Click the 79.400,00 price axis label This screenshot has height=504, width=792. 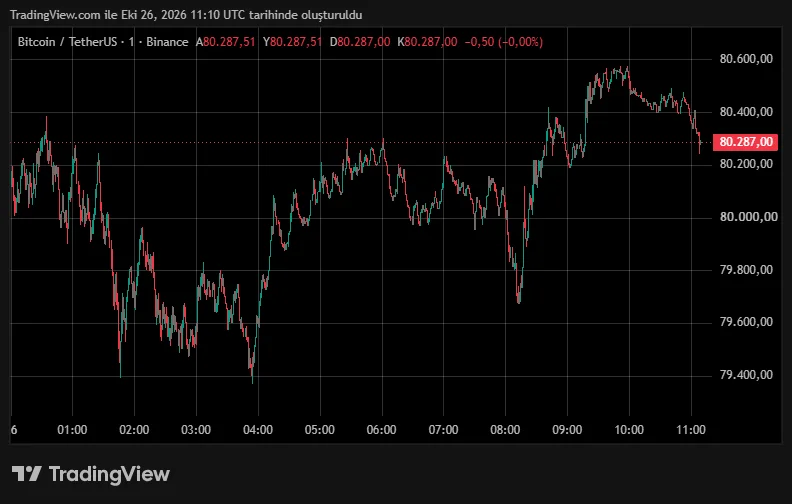pyautogui.click(x=746, y=375)
